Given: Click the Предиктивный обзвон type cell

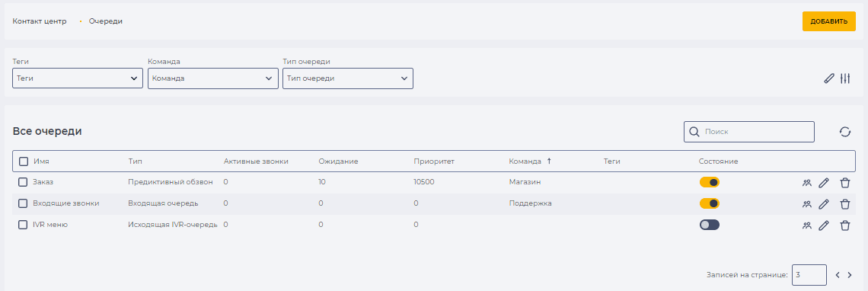Looking at the screenshot, I should [171, 182].
